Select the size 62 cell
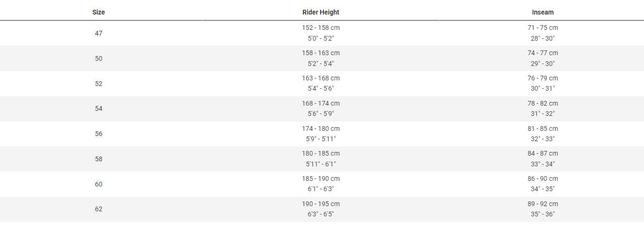The image size is (644, 229). click(x=98, y=209)
